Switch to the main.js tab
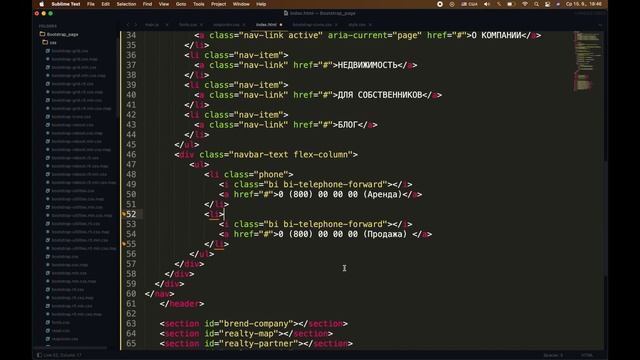 (x=152, y=25)
